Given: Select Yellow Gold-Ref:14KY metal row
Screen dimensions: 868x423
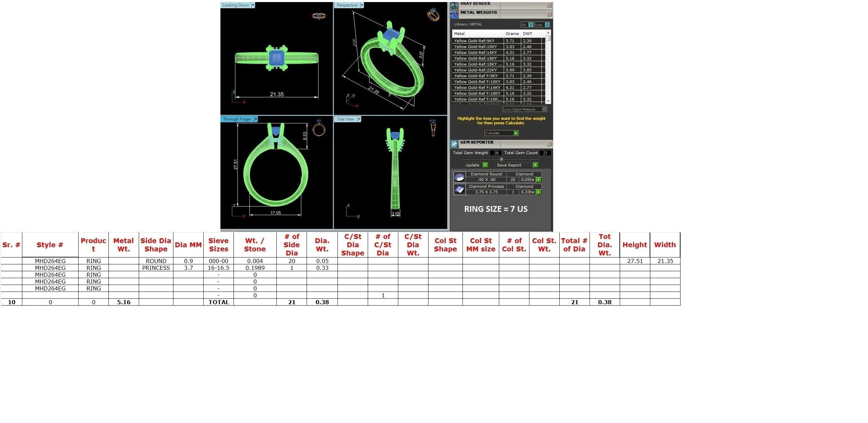Looking at the screenshot, I should 476,53.
